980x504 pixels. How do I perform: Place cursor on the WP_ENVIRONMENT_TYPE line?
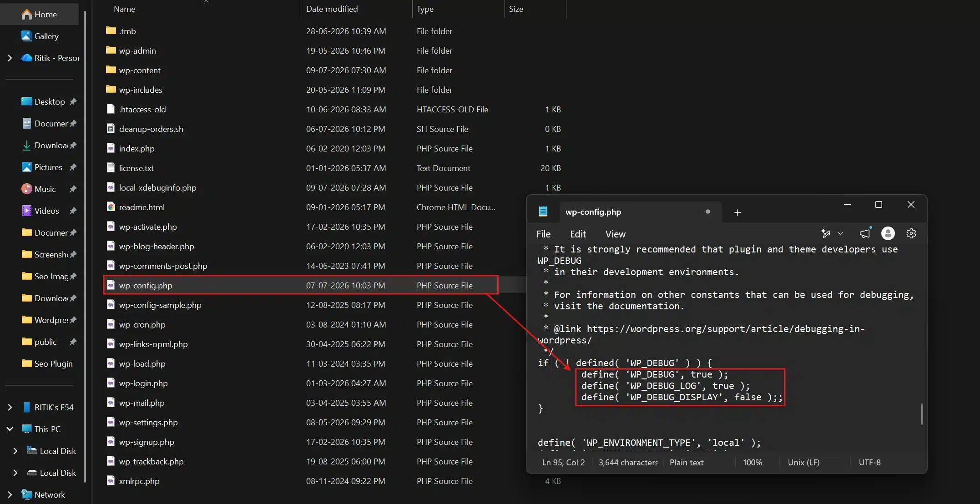[x=649, y=443]
